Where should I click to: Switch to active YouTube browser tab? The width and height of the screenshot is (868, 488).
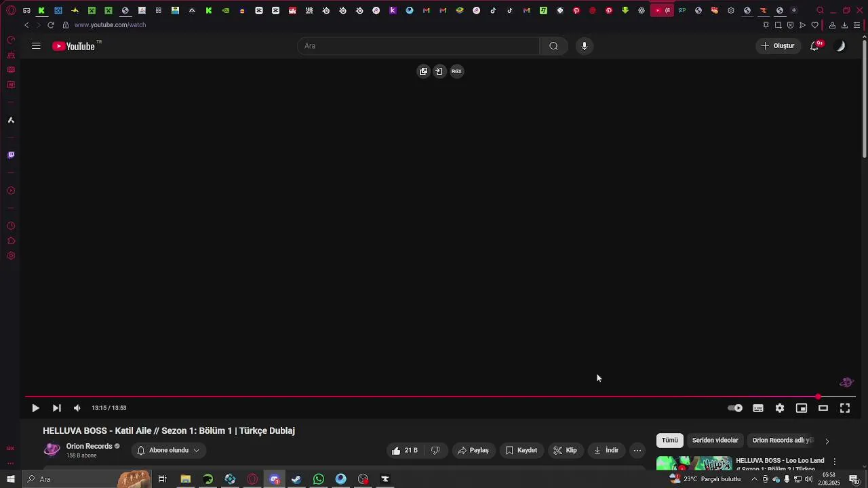(x=662, y=10)
